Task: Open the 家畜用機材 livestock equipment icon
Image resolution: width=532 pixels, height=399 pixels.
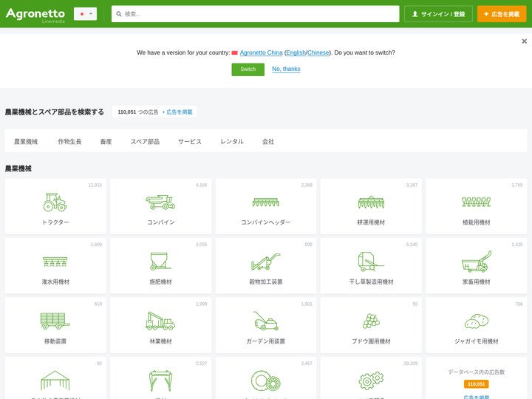Action: tap(476, 262)
